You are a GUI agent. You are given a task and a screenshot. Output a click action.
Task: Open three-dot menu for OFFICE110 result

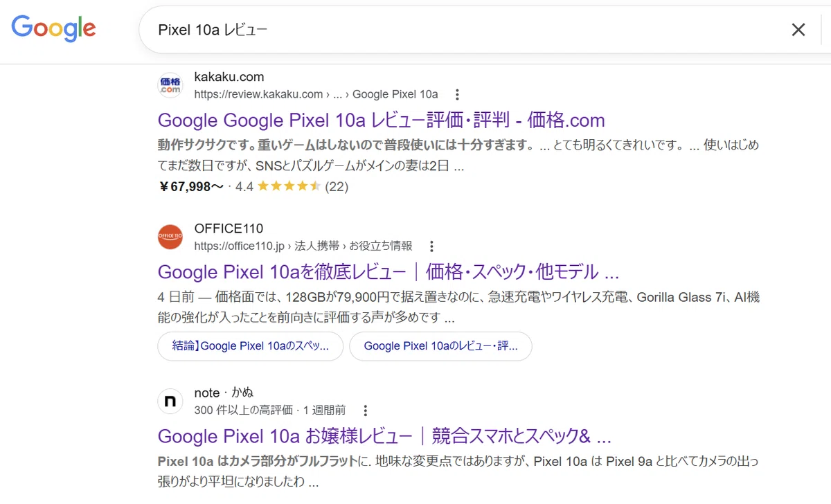pyautogui.click(x=431, y=246)
